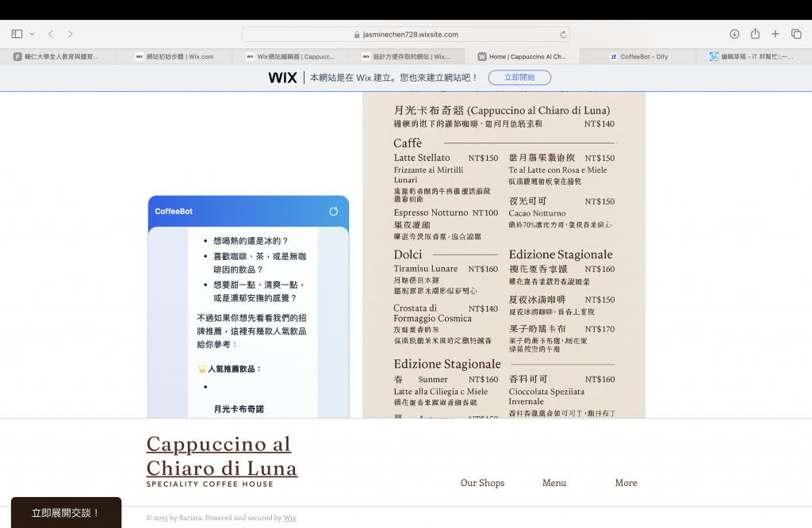Click the Cacao Notturno menu item
Viewport: 812px width, 528px height.
coord(537,213)
